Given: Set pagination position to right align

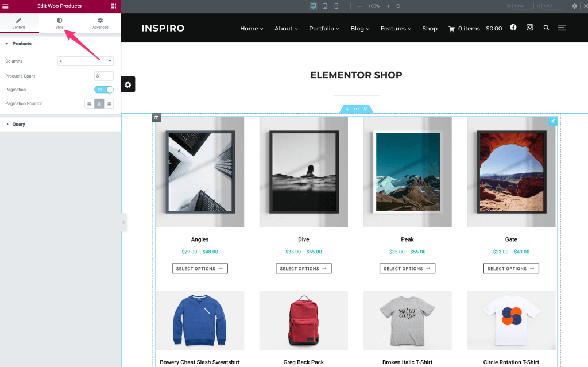Looking at the screenshot, I should click(109, 103).
